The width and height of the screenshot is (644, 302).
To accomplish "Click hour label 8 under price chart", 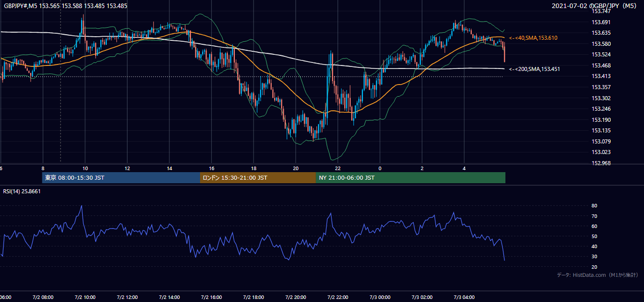I will (43, 169).
